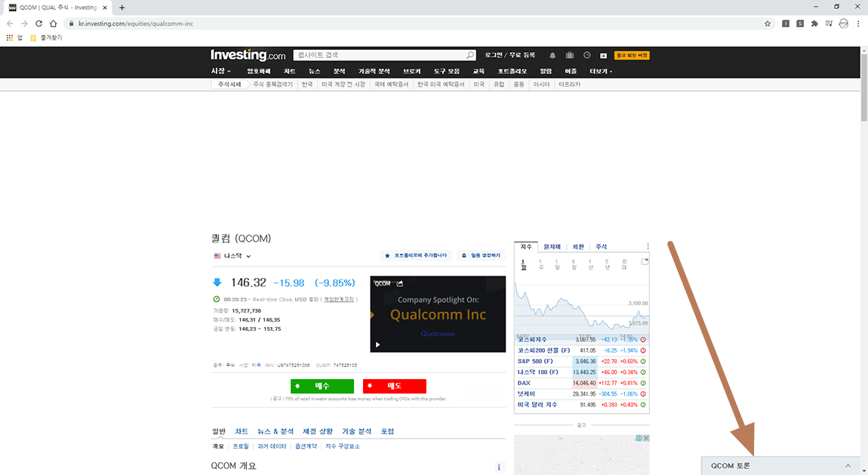868x475 pixels.
Task: Open the three-dot menu of indices widget
Action: (648, 246)
